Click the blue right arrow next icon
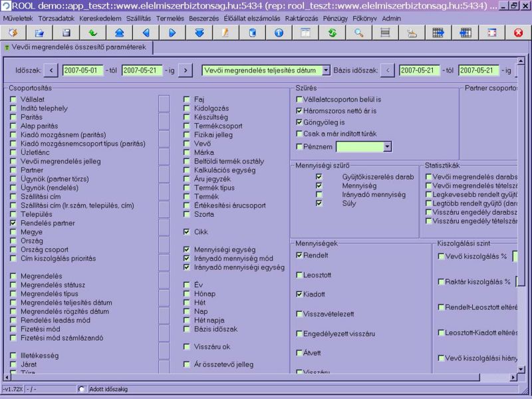 (x=172, y=32)
